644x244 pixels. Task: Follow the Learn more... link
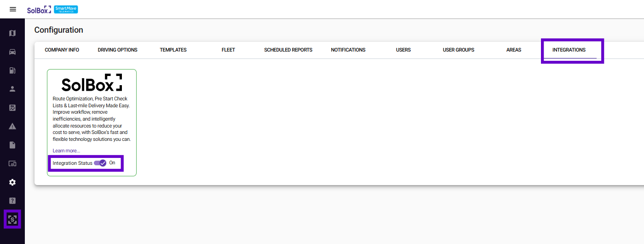(x=66, y=151)
